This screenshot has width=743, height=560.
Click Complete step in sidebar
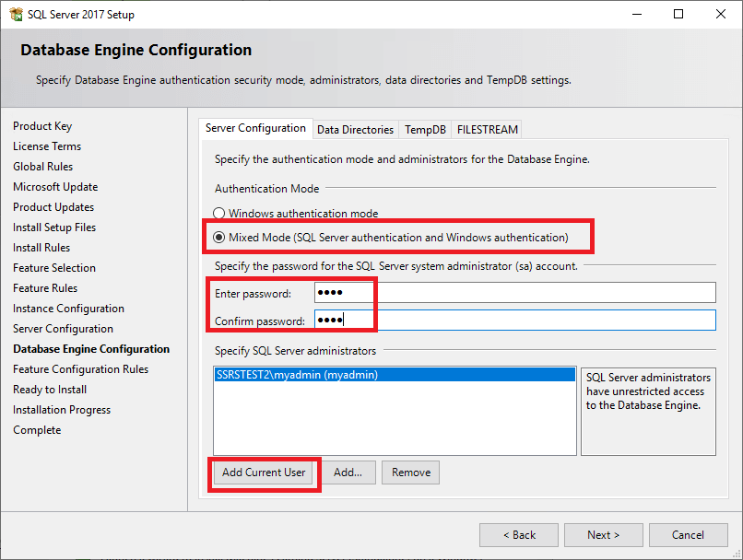click(x=37, y=430)
